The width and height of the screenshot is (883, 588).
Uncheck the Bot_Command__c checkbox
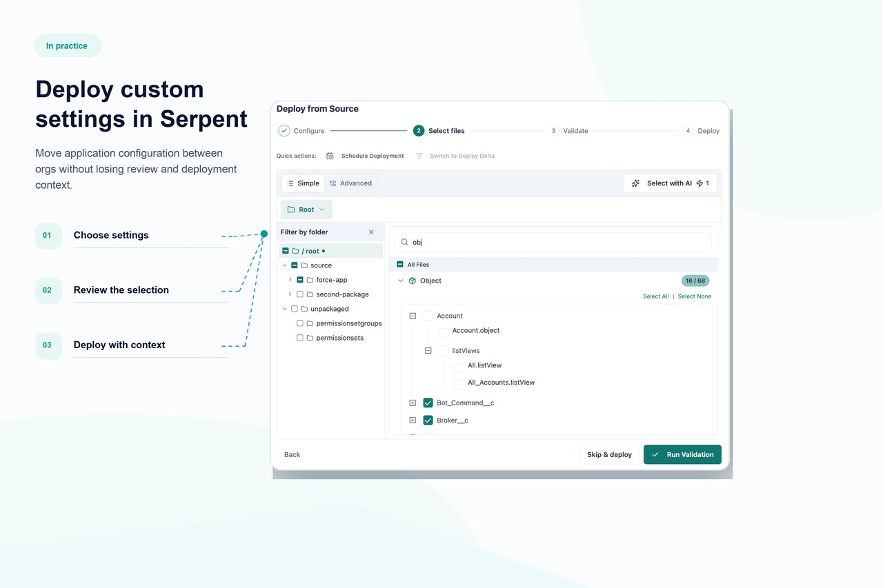(428, 403)
